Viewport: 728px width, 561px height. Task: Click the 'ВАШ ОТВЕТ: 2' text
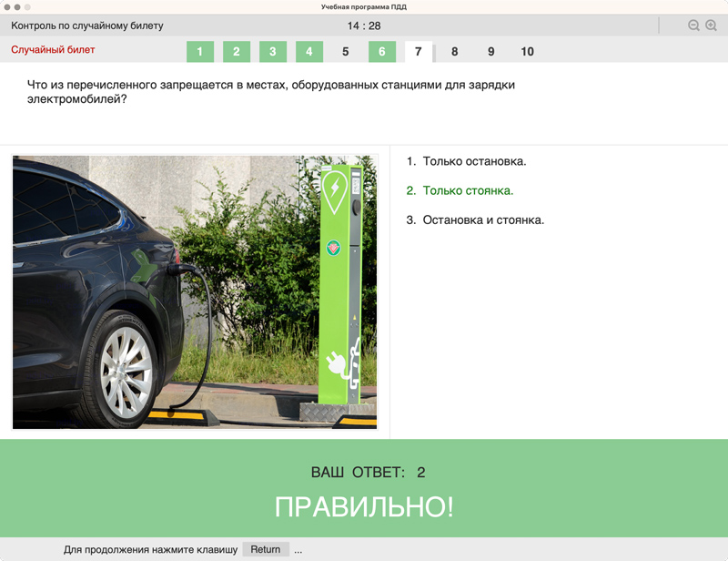(369, 473)
